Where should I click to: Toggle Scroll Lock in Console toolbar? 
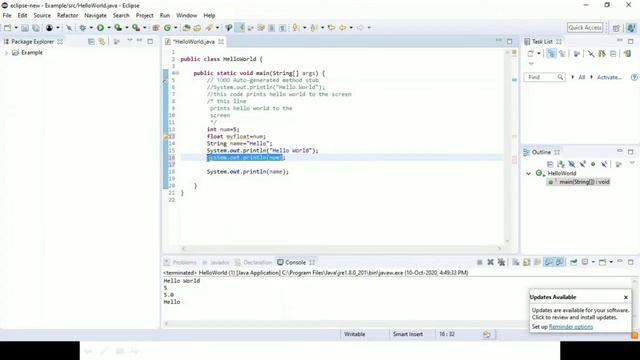pos(527,262)
